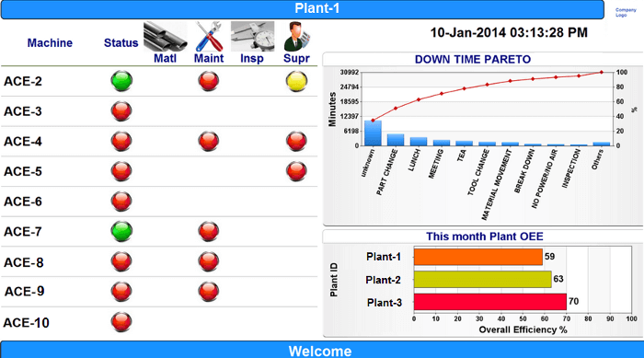Click the Insp caliper icon

coord(252,37)
